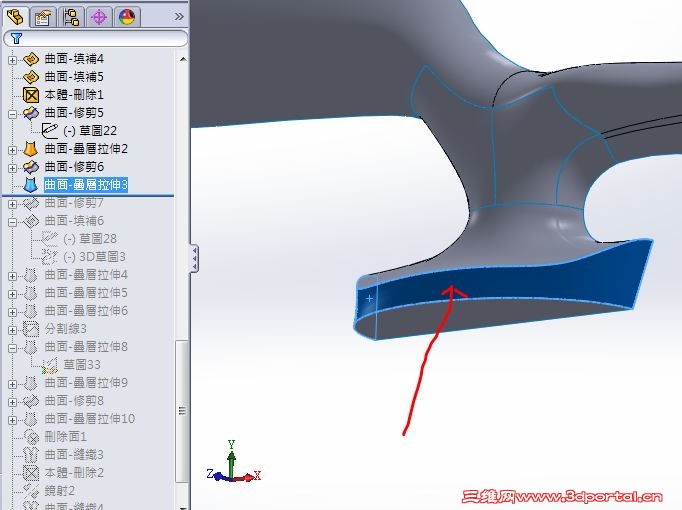Switch to the PropertyManager tab
Screen dimensions: 682x510
pyautogui.click(x=43, y=17)
